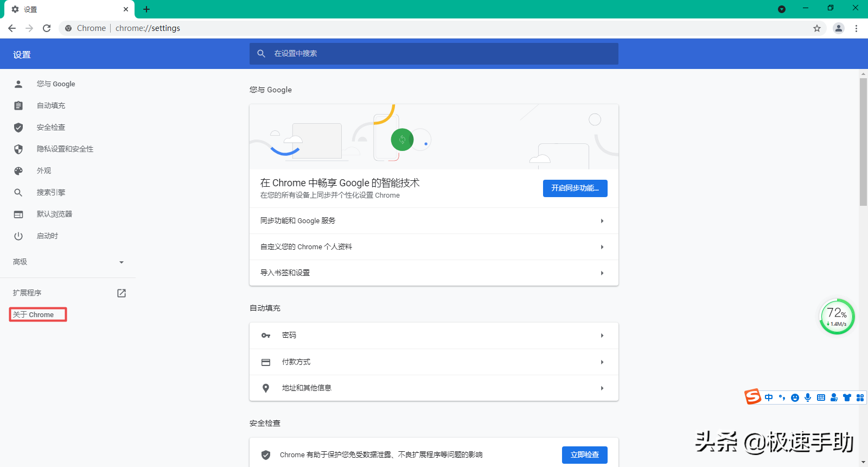Focus the 在设置中搜索 search field

tap(434, 54)
